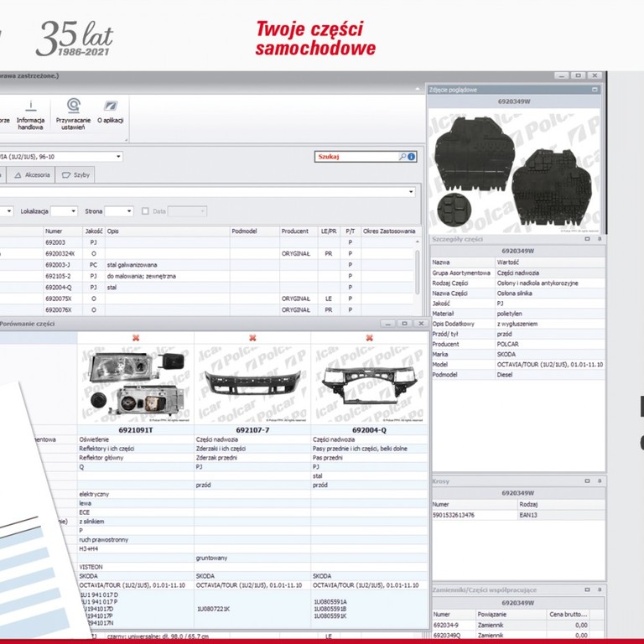Viewport: 644px width, 644px height.
Task: Click the z wygłuszeniem value
Action: tap(517, 324)
